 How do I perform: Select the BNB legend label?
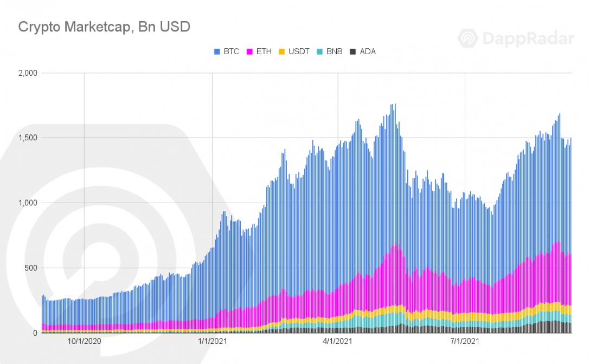tap(334, 51)
